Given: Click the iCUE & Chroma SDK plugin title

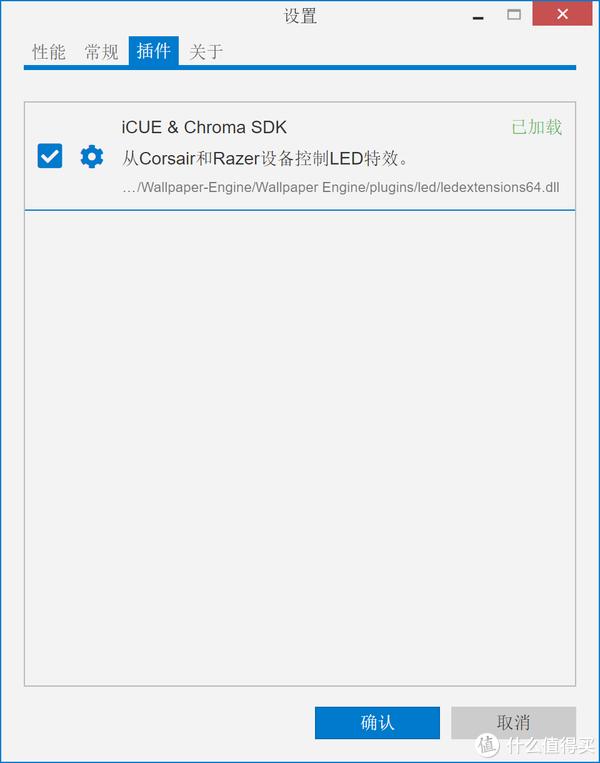Looking at the screenshot, I should pos(204,127).
